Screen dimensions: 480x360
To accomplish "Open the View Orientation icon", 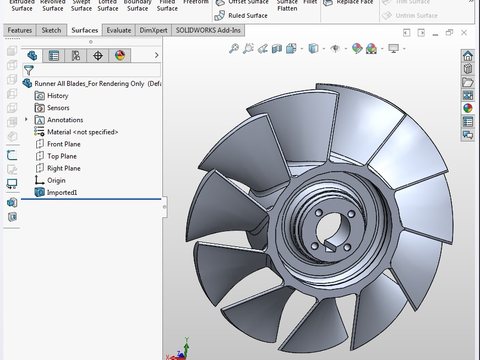I will coord(291,49).
